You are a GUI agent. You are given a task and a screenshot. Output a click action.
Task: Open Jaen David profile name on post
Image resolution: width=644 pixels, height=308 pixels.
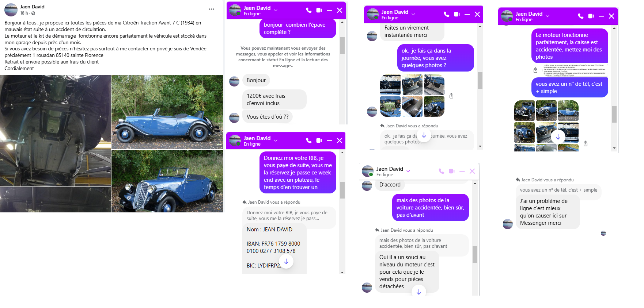tap(32, 7)
